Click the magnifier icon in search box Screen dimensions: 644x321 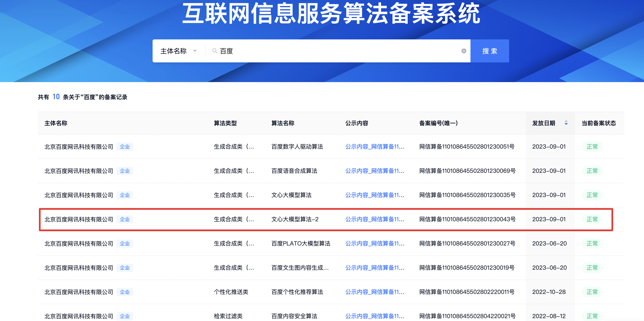(x=215, y=51)
